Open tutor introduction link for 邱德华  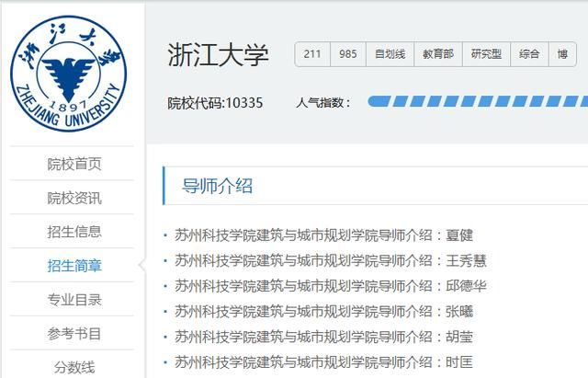tap(331, 286)
